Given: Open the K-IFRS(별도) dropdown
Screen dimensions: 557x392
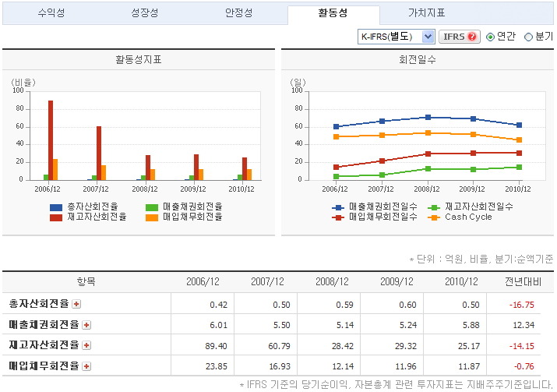Looking at the screenshot, I should [396, 37].
